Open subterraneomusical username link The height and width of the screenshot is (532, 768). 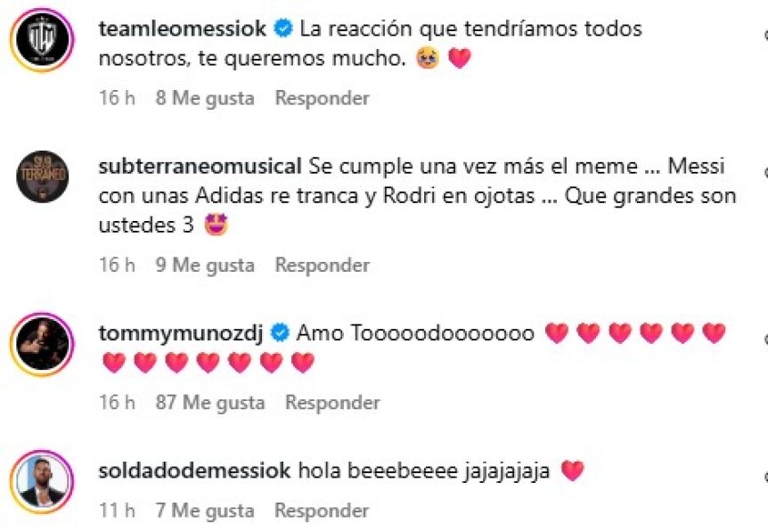click(x=200, y=166)
